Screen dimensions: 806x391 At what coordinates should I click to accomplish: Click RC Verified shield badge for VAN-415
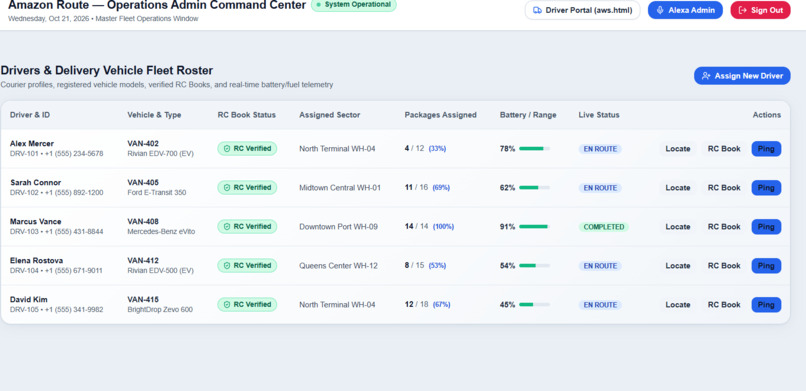coord(247,305)
